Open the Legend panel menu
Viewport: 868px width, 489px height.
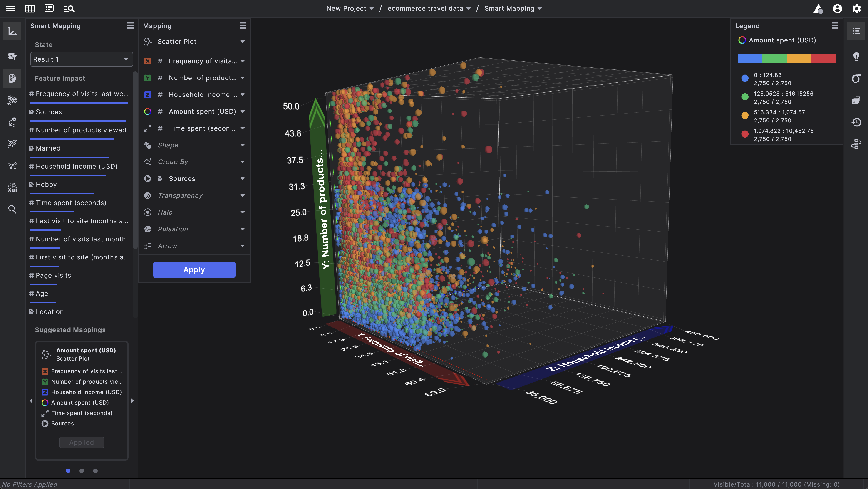pos(835,26)
